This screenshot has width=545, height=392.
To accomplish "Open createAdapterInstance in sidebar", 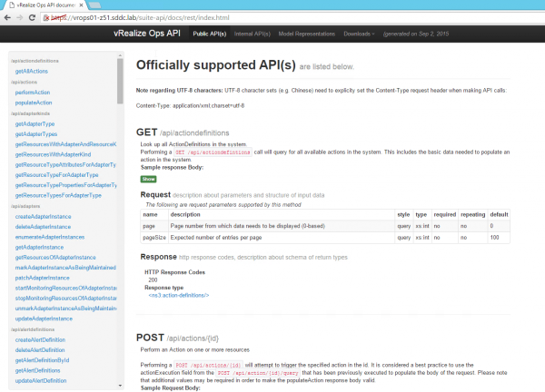I will 43,217.
